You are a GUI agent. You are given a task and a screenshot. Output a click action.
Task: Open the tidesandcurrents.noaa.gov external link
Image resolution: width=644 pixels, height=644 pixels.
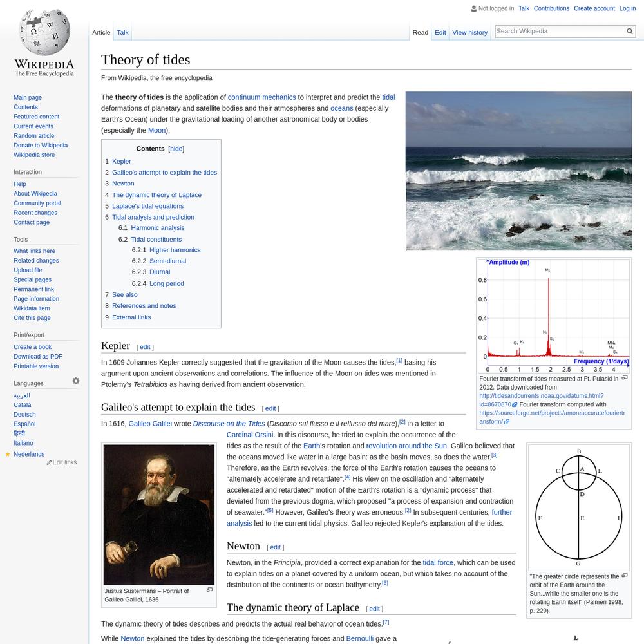(x=541, y=400)
